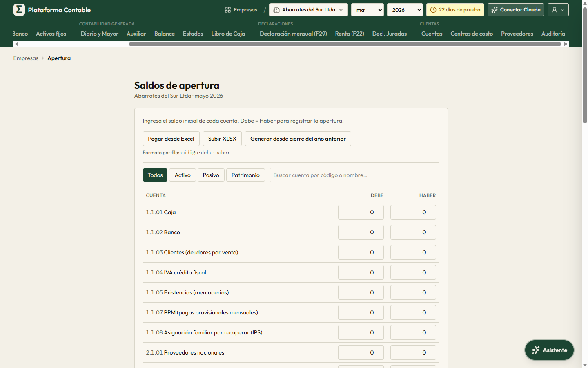The image size is (588, 368).
Task: Open the month dropdown showing may
Action: click(x=367, y=10)
